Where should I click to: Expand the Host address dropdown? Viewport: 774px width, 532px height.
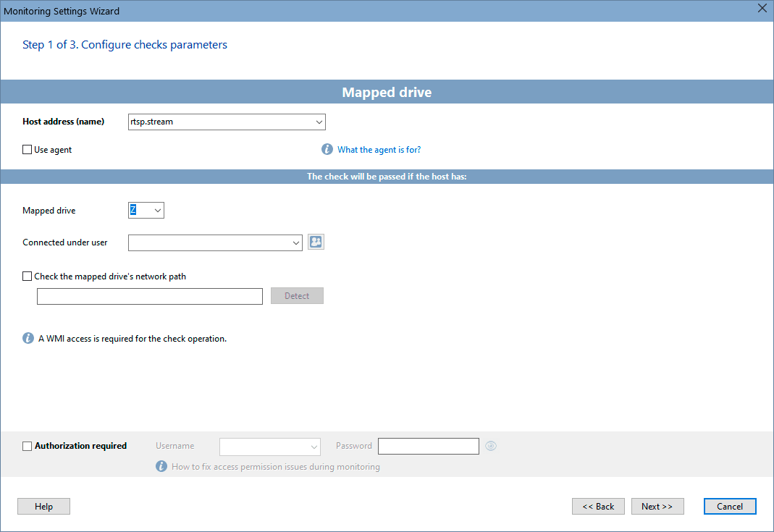coord(319,122)
